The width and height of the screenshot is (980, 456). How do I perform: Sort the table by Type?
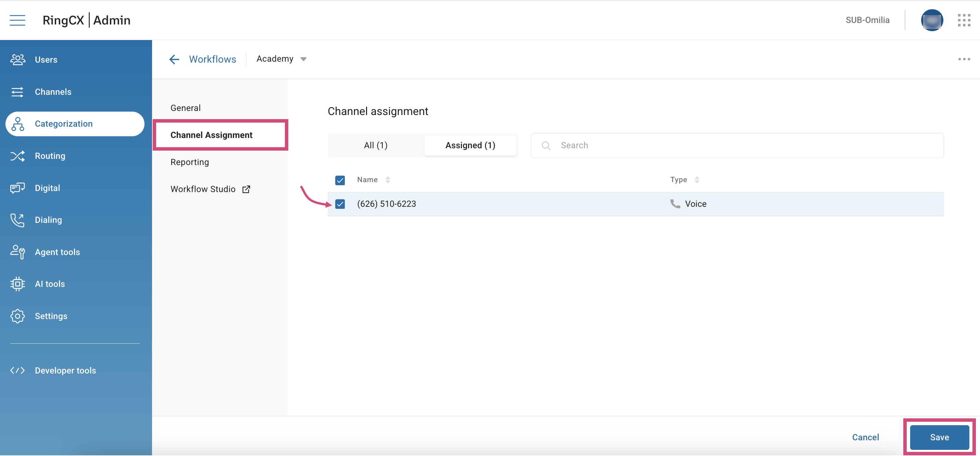697,179
